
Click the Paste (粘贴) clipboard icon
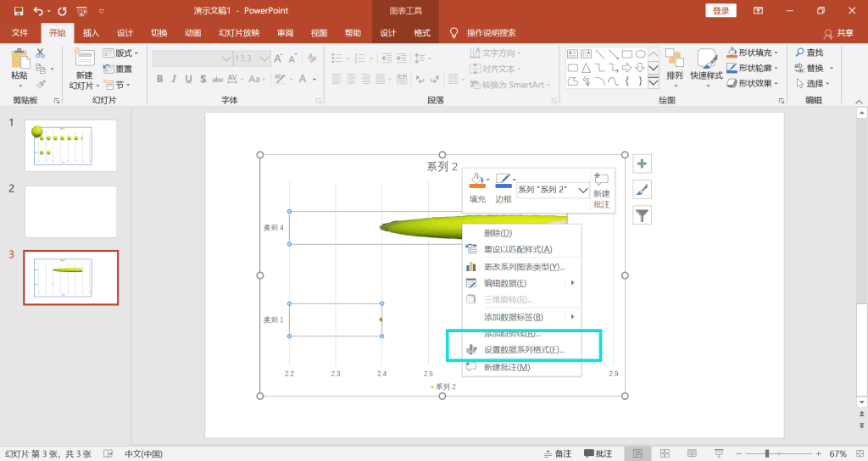tap(20, 59)
